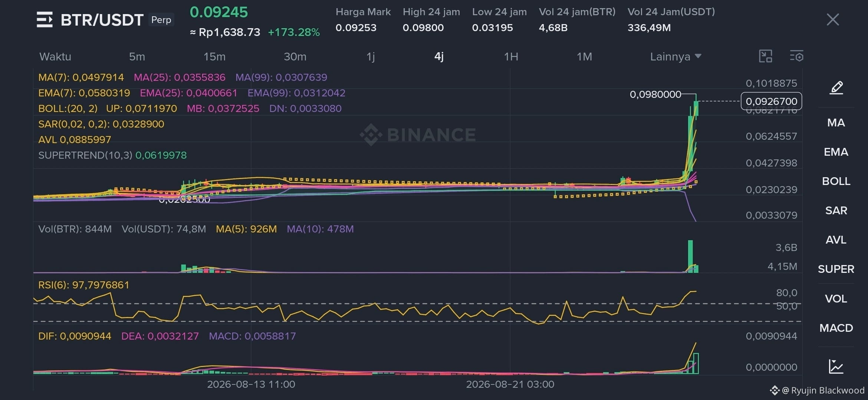Switch to the 15m timeframe
Viewport: 868px width, 400px height.
214,57
